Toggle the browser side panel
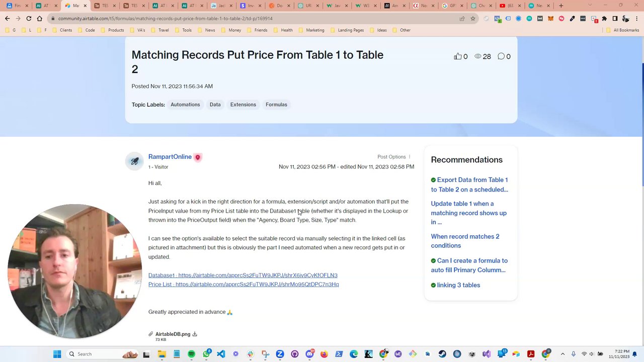Screen dimensions: 644x362 (615, 19)
